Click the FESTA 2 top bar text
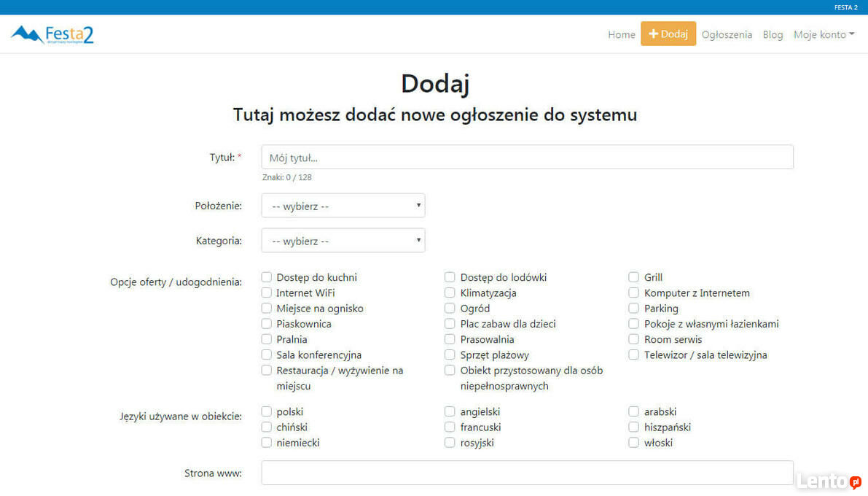 coord(845,7)
